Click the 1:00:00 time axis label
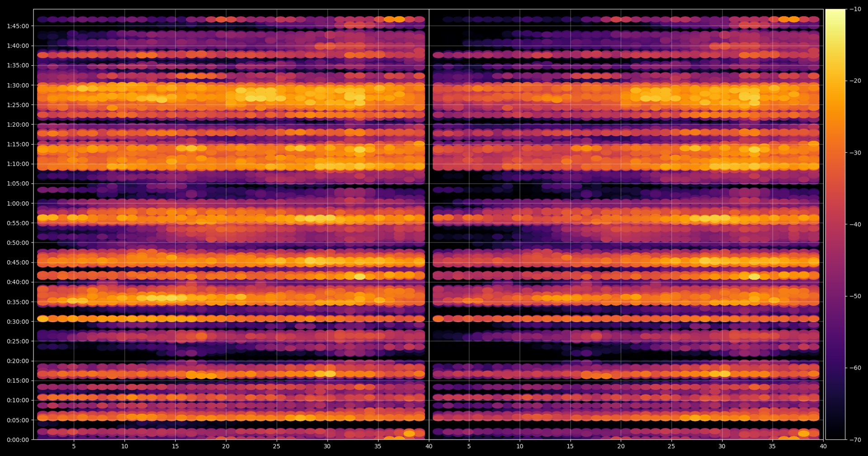The height and width of the screenshot is (456, 868). click(18, 204)
